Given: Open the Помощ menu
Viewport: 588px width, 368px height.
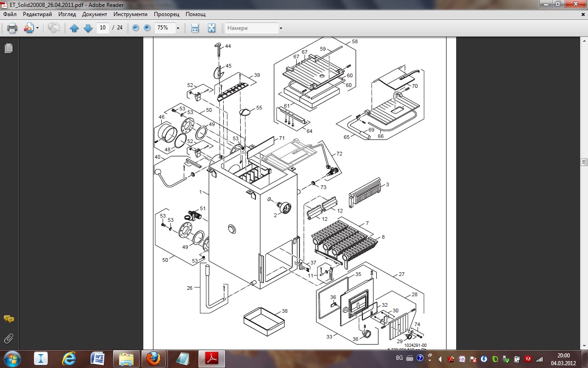Looking at the screenshot, I should pyautogui.click(x=195, y=14).
